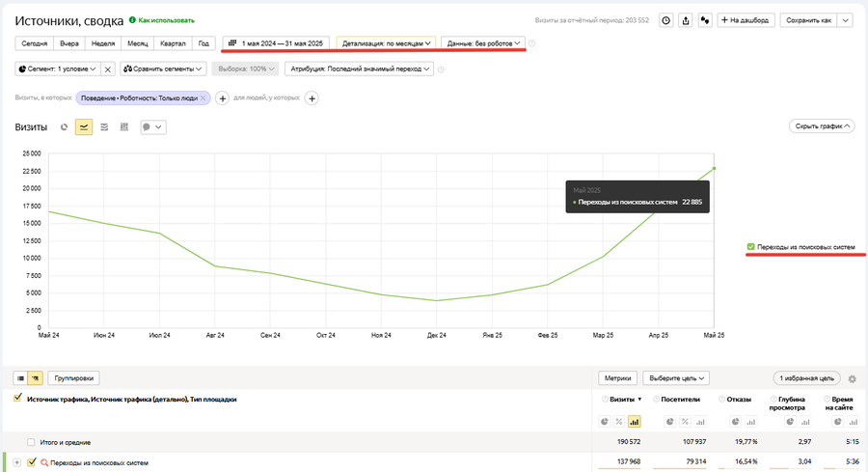Open 'Данные: без роботов' dropdown
The height and width of the screenshot is (472, 868).
(483, 43)
